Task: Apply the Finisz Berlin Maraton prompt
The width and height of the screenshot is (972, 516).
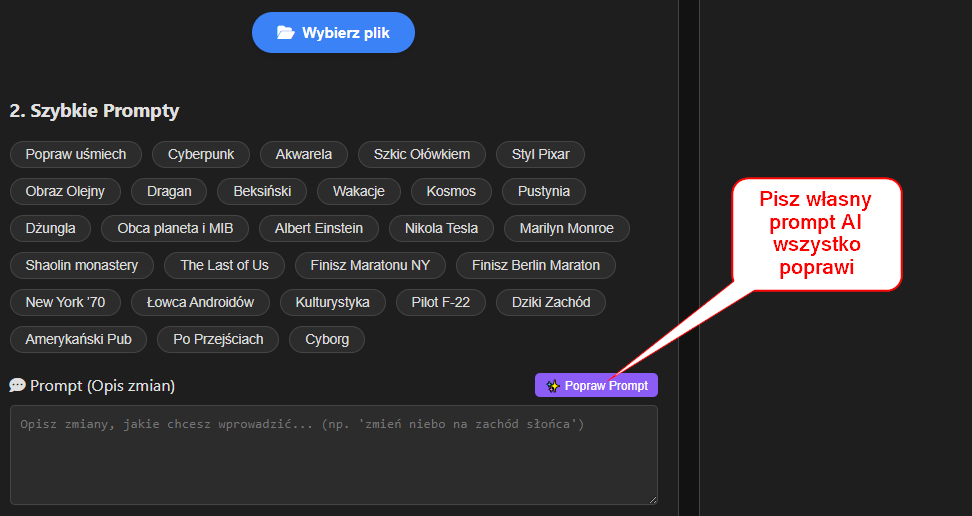Action: [x=536, y=265]
